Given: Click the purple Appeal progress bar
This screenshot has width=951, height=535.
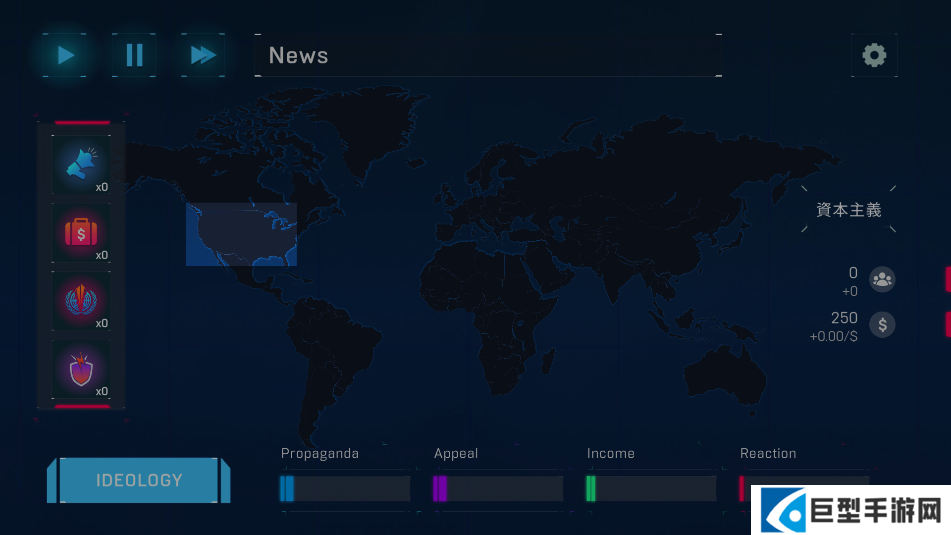Looking at the screenshot, I should 498,488.
